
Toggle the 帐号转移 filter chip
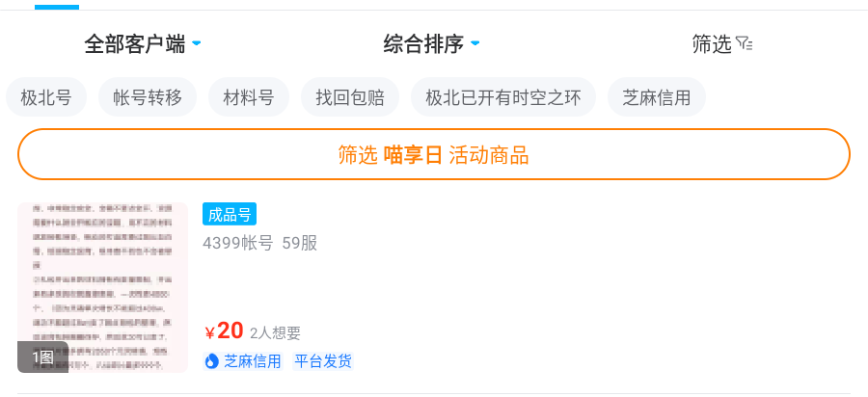(148, 97)
